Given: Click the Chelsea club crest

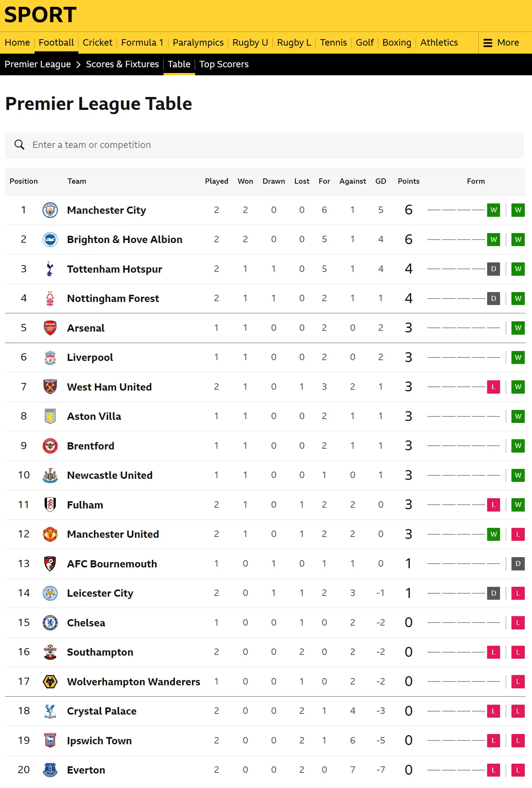Looking at the screenshot, I should coord(50,623).
